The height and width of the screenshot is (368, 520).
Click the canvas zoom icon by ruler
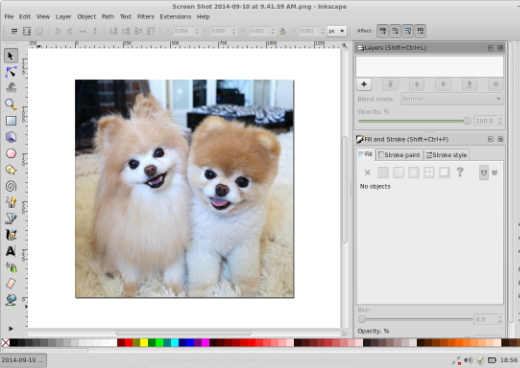click(x=345, y=46)
